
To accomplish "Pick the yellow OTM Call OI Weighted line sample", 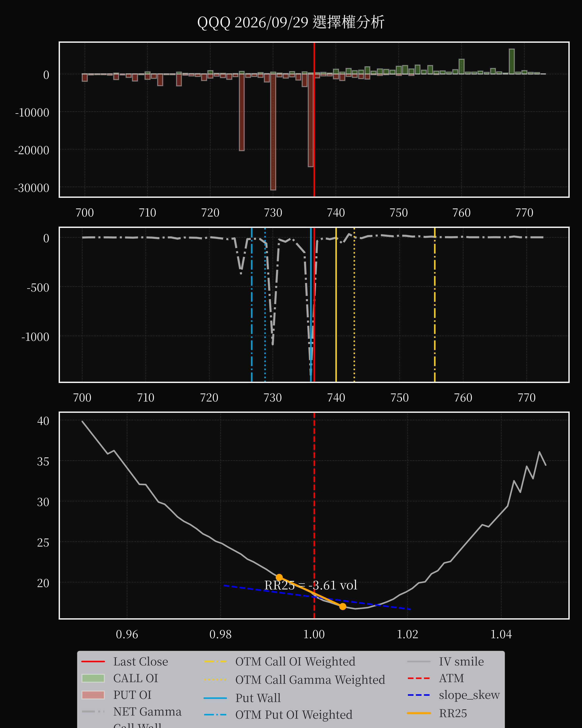I will (215, 662).
